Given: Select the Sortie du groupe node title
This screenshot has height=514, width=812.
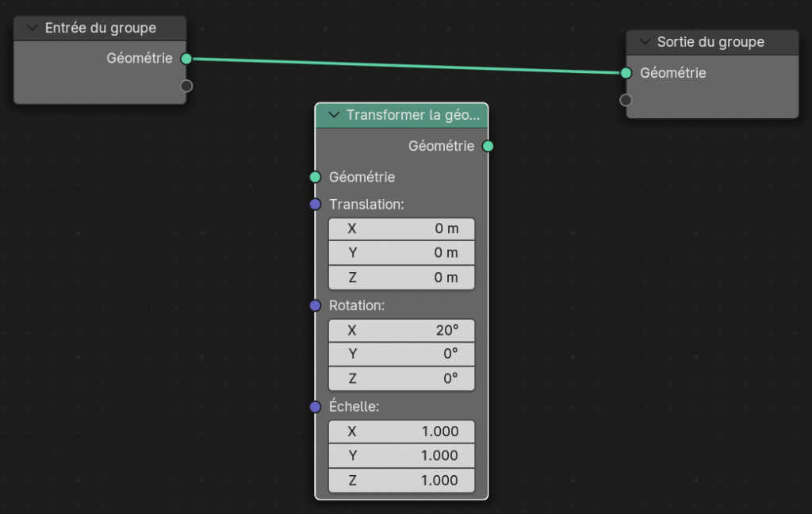Looking at the screenshot, I should point(710,42).
